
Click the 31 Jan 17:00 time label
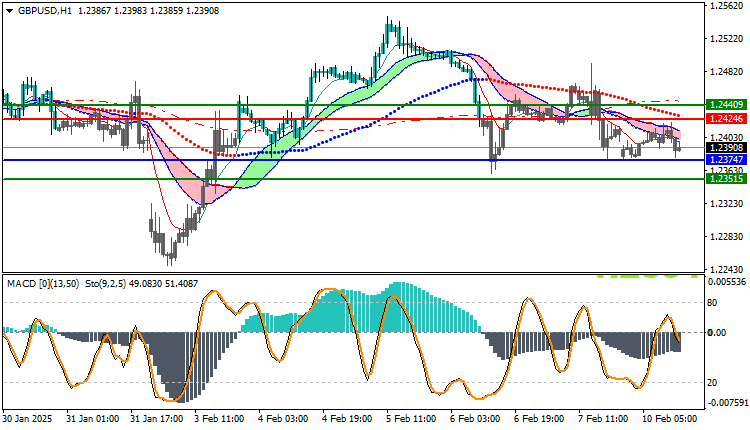tap(157, 419)
